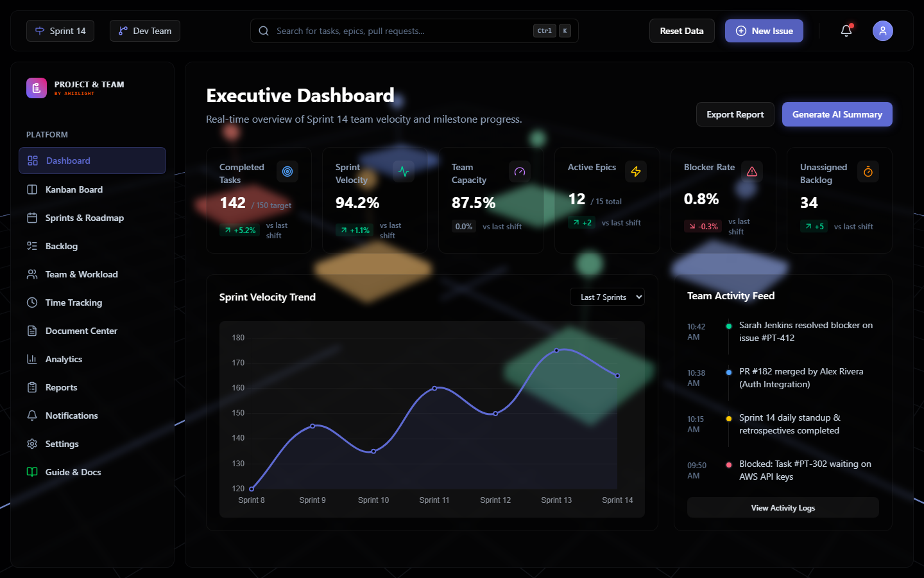This screenshot has height=578, width=924.
Task: Click the Analytics bar chart icon
Action: [x=32, y=359]
